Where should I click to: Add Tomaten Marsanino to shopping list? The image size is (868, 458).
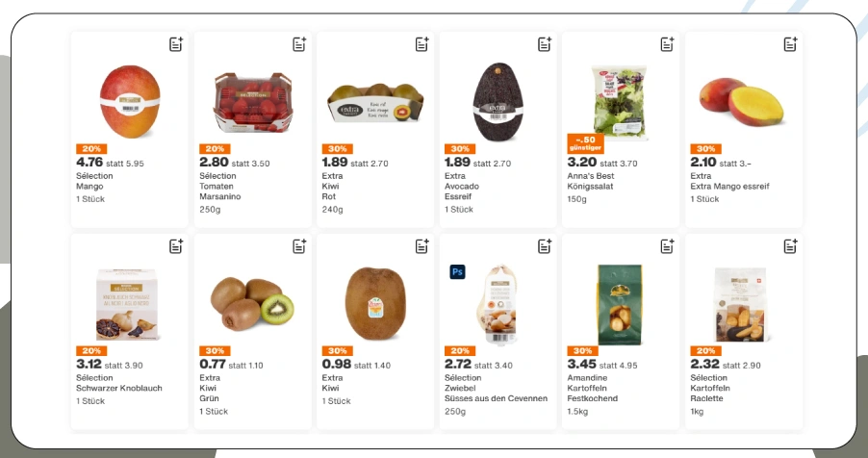click(298, 44)
